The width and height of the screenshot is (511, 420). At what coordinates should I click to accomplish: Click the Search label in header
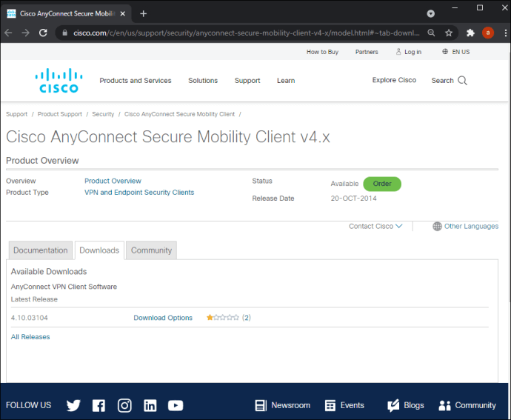[442, 81]
